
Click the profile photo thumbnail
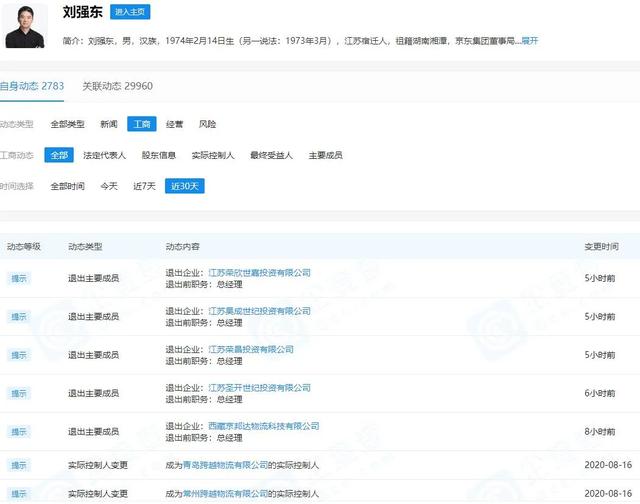point(26,24)
